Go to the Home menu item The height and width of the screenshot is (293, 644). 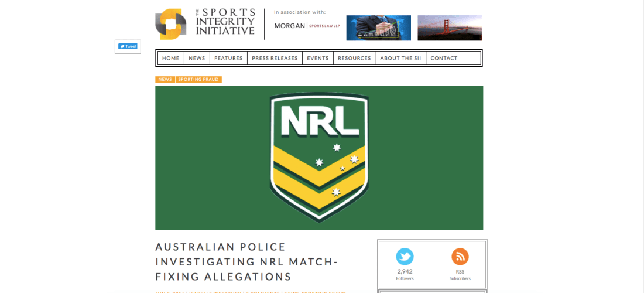tap(170, 58)
